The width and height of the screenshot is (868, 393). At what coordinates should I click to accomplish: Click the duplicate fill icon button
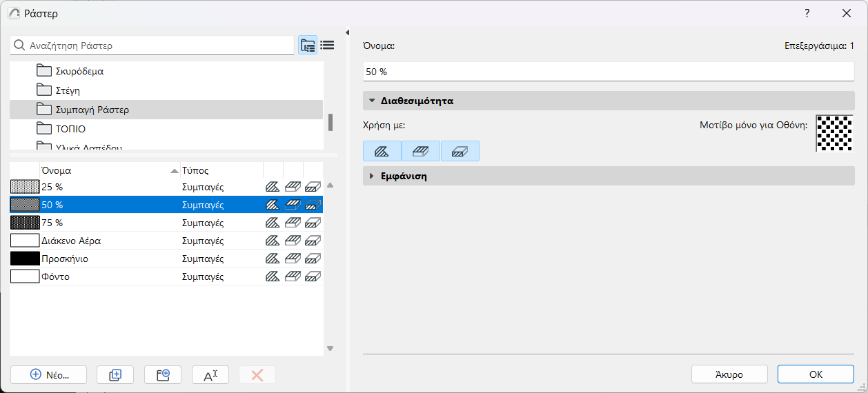(115, 374)
